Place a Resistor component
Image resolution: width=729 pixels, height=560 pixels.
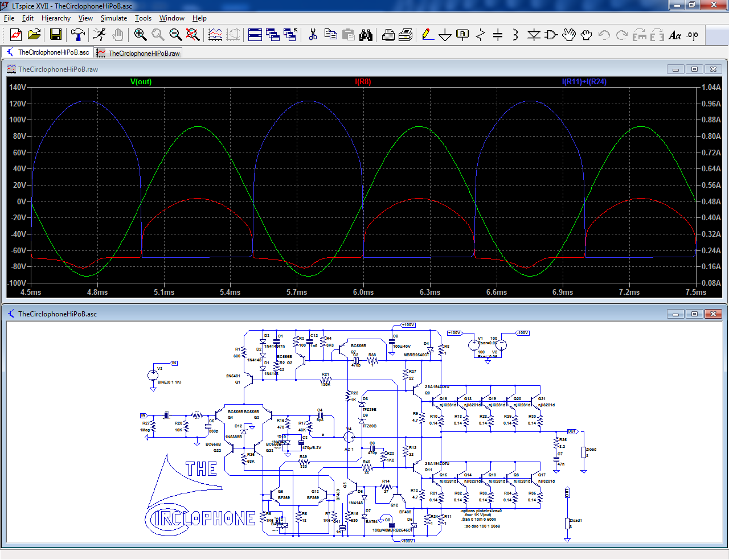(481, 35)
